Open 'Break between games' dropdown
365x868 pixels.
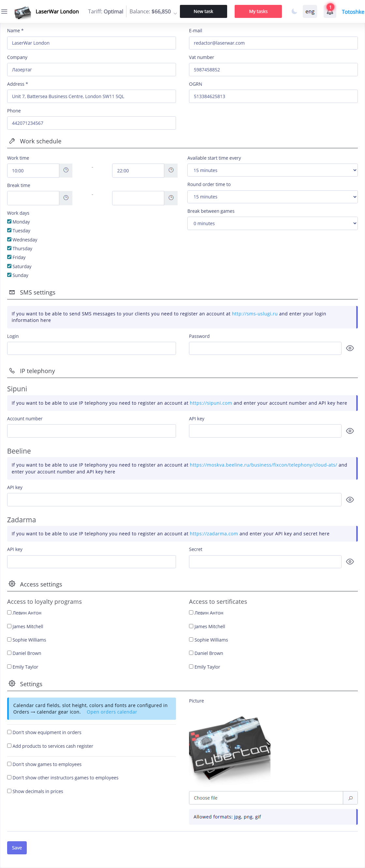pyautogui.click(x=272, y=224)
